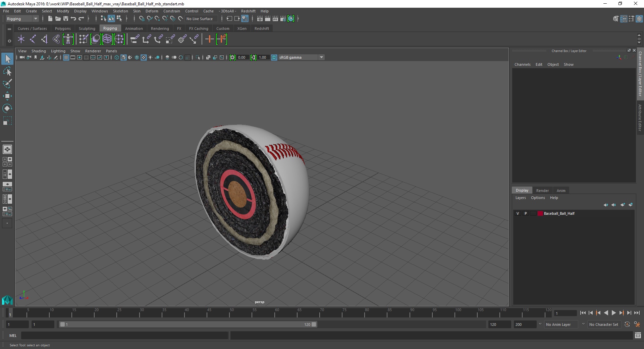Click the Point Constraint shelf icon
Viewport: 644px width, 349px height.
coord(147,39)
